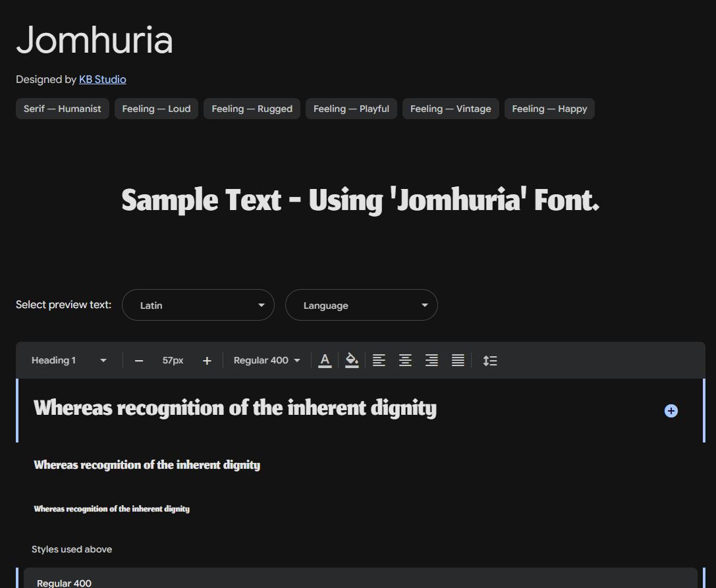Image resolution: width=716 pixels, height=588 pixels.
Task: Open the text color picker
Action: [x=325, y=360]
